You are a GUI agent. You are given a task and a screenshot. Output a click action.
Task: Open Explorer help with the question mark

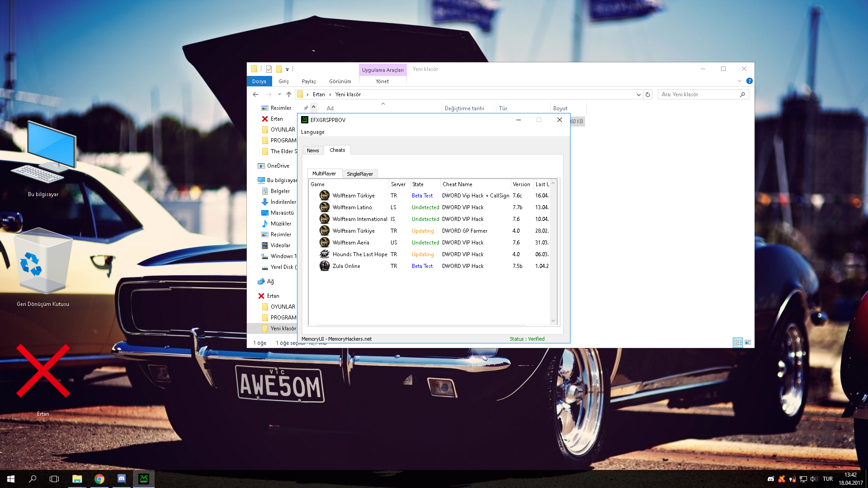[750, 81]
